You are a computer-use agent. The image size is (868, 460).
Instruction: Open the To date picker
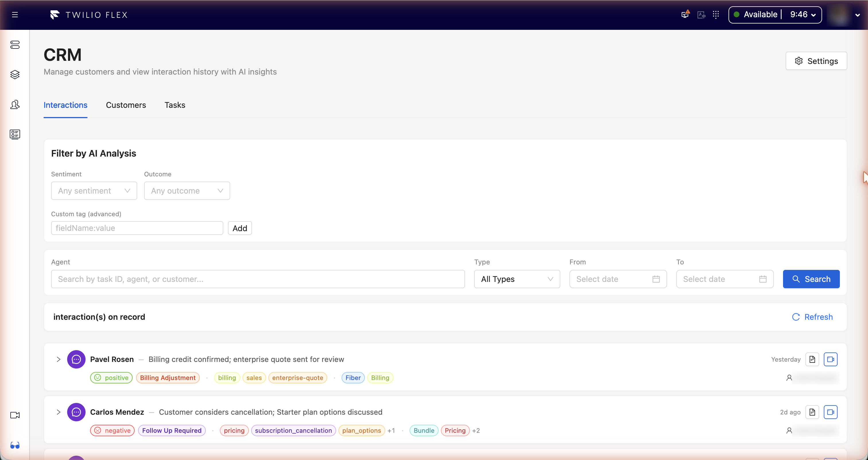724,279
